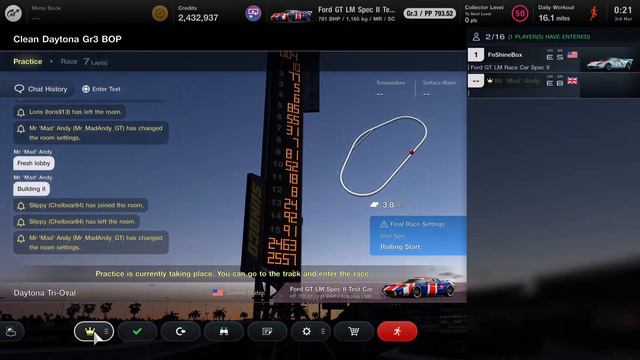The width and height of the screenshot is (640, 360).
Task: Select the Practice tab
Action: click(28, 61)
